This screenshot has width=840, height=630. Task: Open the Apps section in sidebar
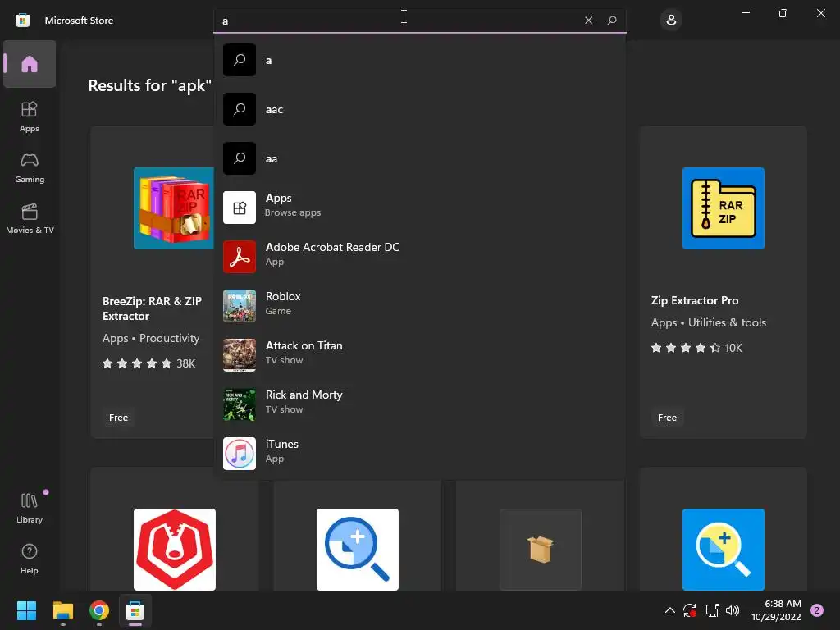[x=30, y=116]
